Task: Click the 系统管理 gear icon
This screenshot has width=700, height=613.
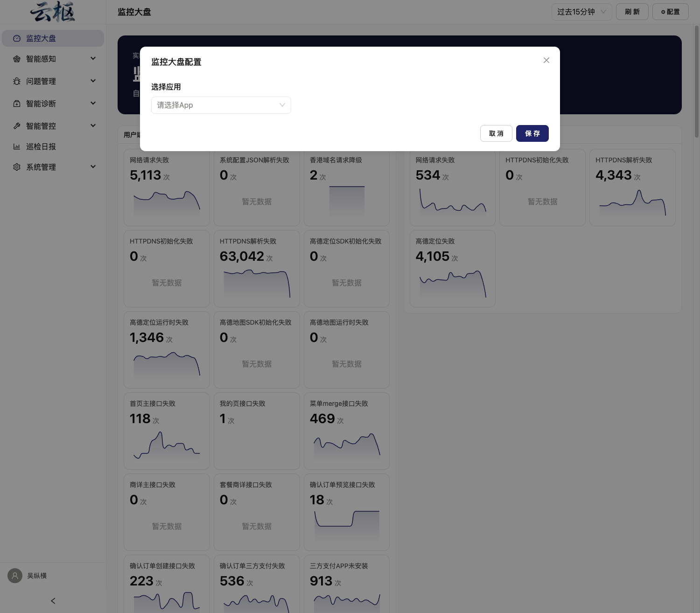Action: coord(17,167)
